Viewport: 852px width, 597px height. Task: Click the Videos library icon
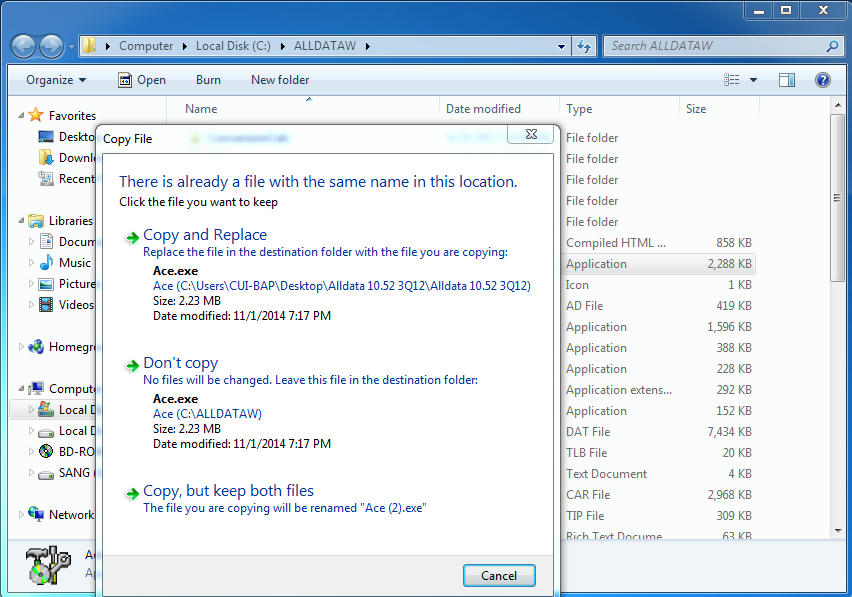tap(47, 305)
